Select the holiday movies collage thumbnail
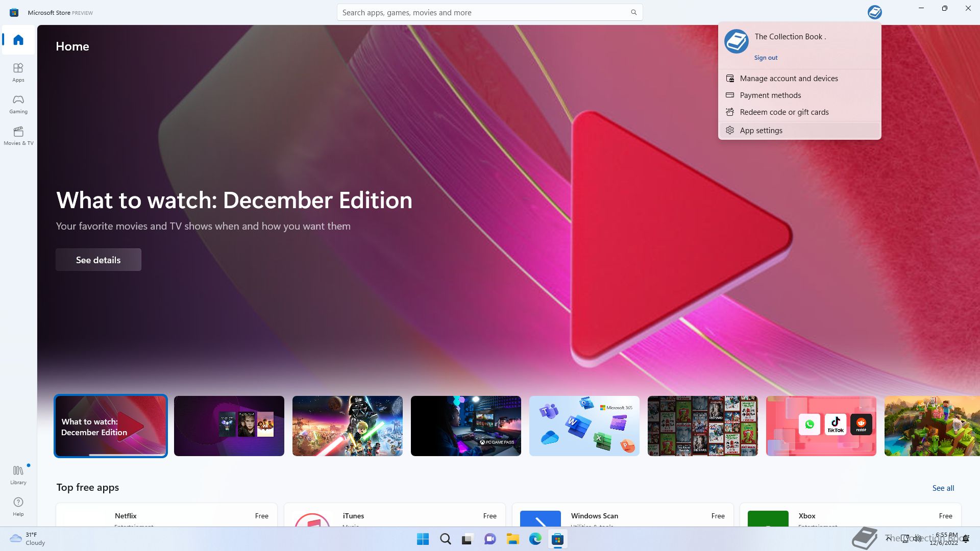This screenshot has width=980, height=551. pyautogui.click(x=703, y=426)
